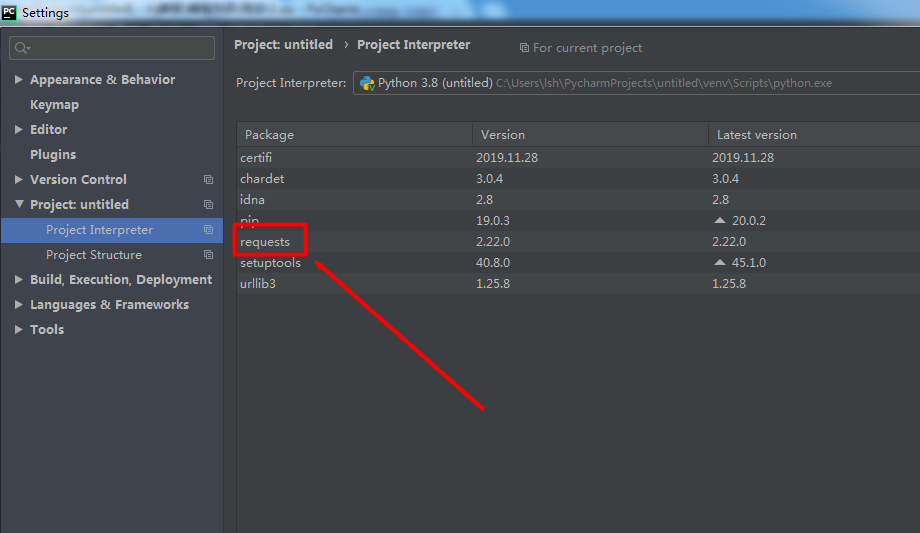This screenshot has height=533, width=920.
Task: Click the search magnifier icon in settings search
Action: point(22,48)
